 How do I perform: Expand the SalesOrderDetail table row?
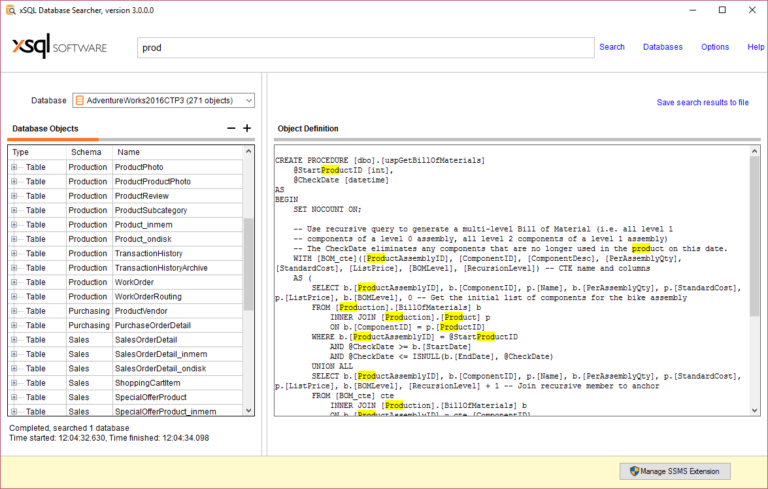pyautogui.click(x=14, y=340)
